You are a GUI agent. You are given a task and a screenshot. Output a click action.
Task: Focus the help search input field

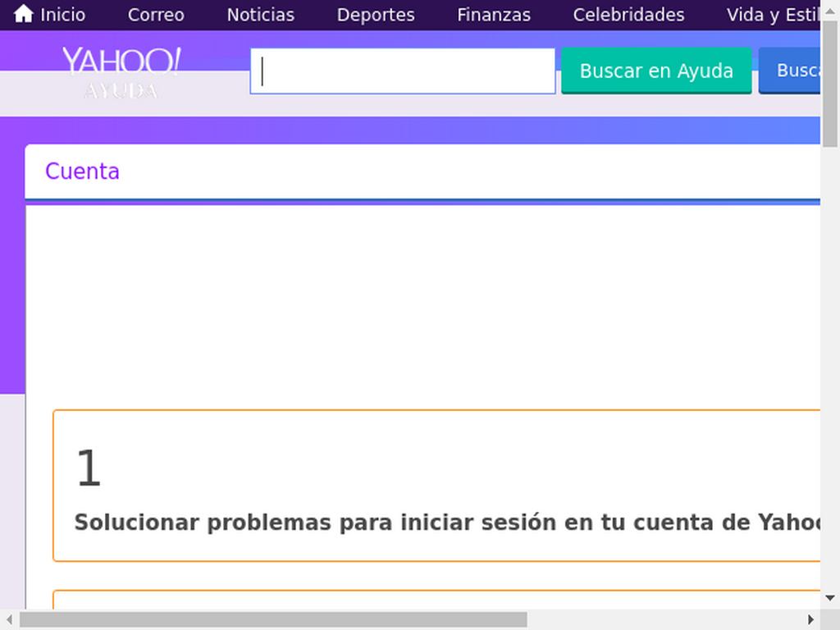point(402,71)
